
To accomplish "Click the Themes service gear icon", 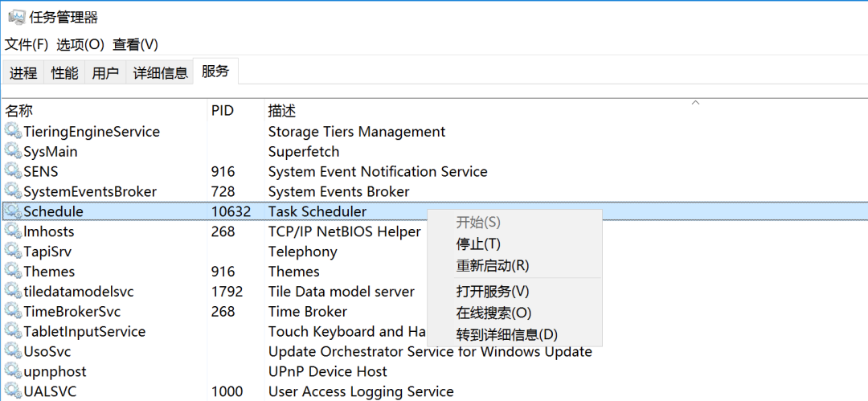I will tap(13, 272).
